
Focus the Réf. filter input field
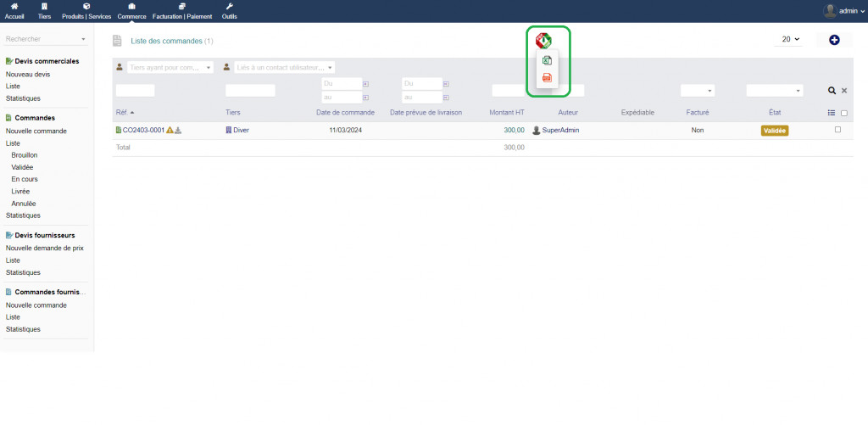click(x=135, y=90)
